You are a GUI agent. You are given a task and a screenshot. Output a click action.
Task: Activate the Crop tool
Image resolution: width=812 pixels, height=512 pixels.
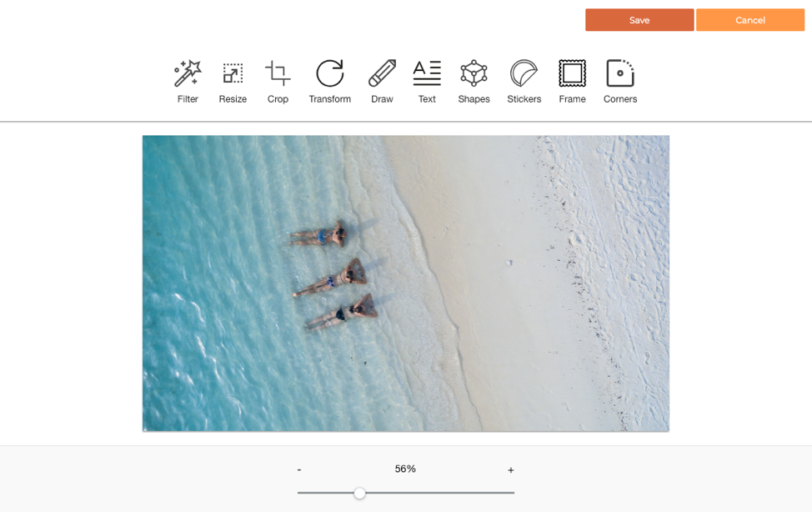(278, 74)
